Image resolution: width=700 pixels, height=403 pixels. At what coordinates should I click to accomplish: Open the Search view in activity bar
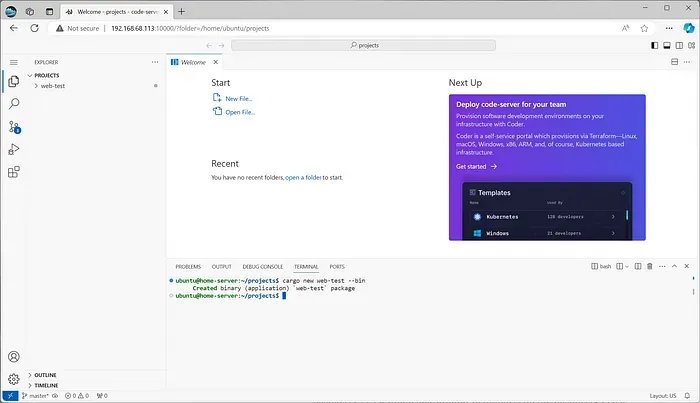coord(14,104)
